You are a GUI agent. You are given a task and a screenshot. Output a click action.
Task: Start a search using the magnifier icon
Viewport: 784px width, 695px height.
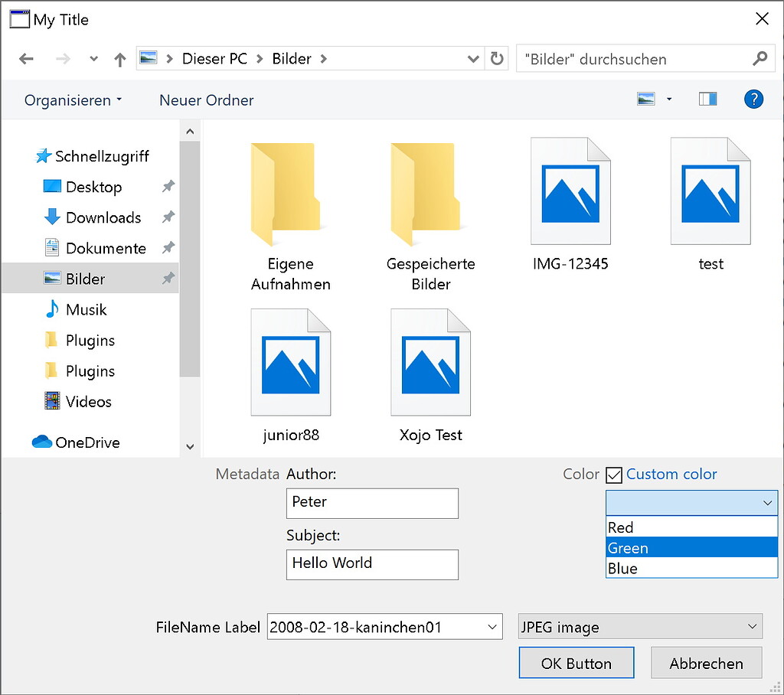(x=759, y=58)
